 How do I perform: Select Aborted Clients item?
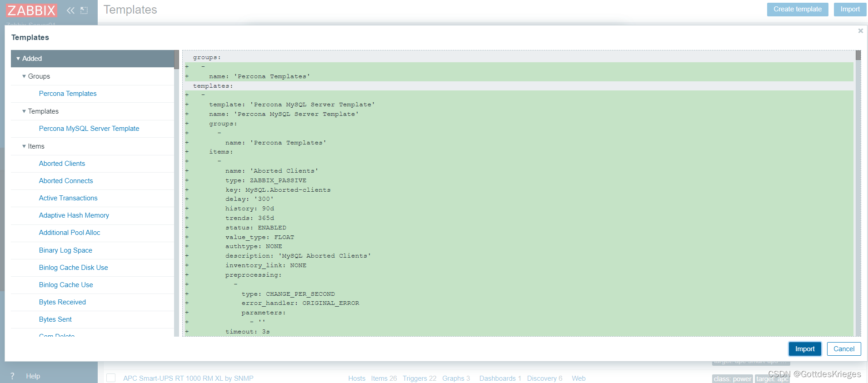tap(62, 164)
